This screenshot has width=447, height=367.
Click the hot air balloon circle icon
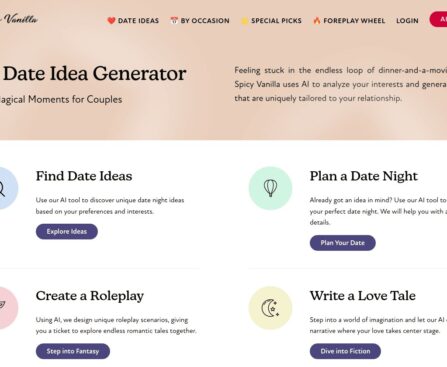tap(270, 188)
